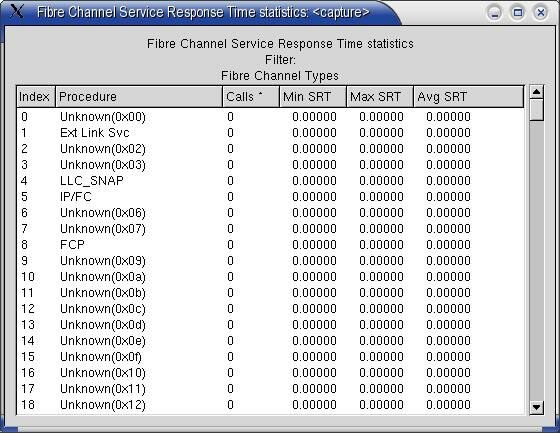560x433 pixels.
Task: Select the FCP procedure row
Action: [x=270, y=245]
